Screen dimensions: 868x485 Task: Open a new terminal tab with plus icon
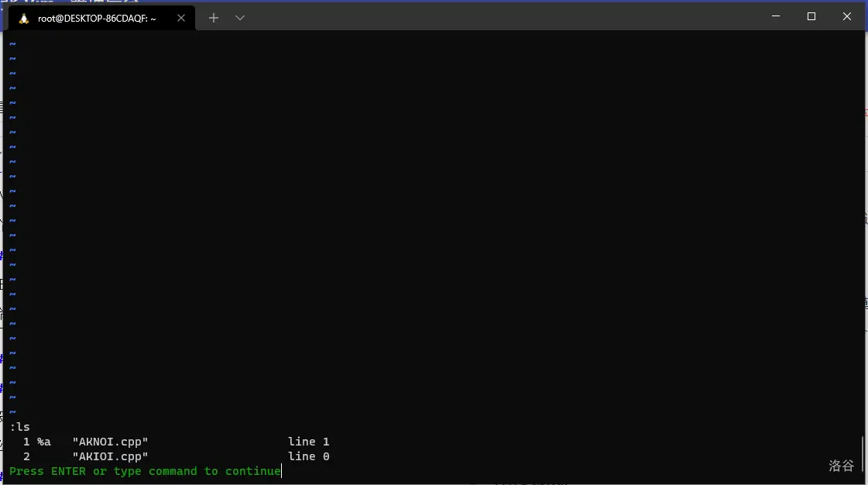(x=214, y=19)
